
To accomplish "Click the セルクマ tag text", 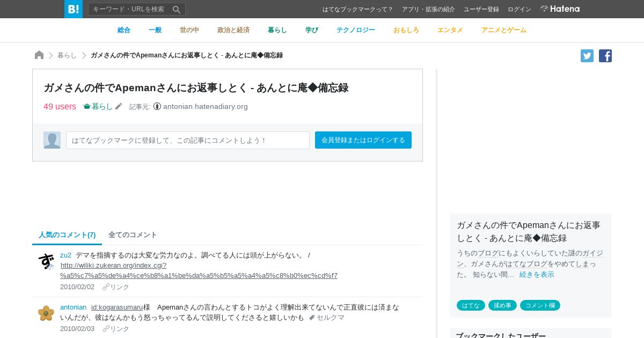I will (x=331, y=318).
